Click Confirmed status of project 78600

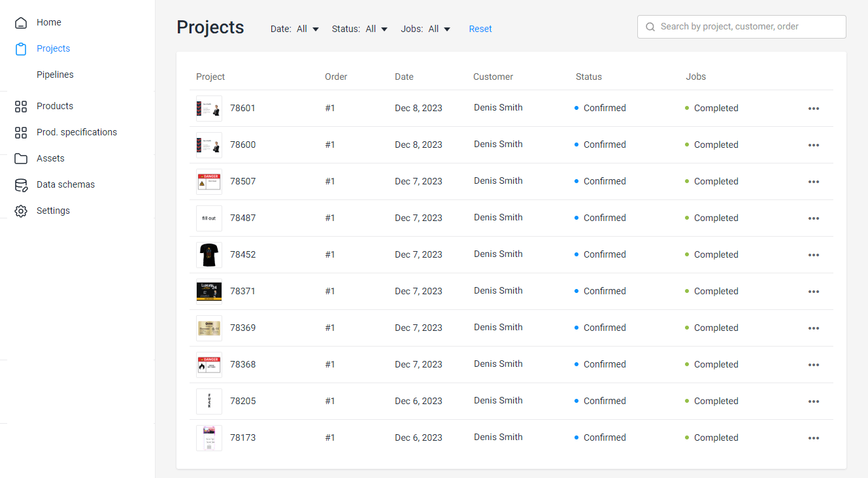pyautogui.click(x=600, y=145)
